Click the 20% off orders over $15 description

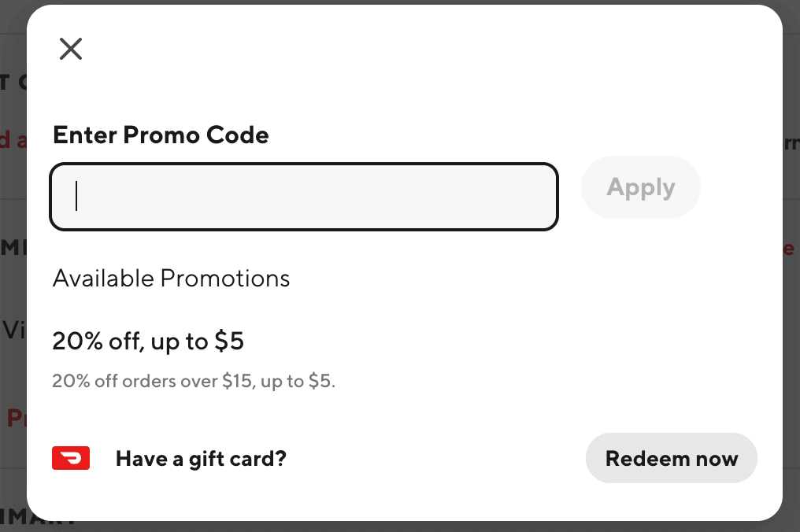194,381
